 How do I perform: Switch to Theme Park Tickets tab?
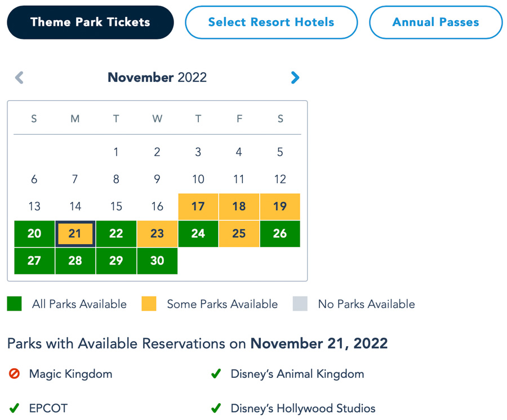tap(90, 23)
